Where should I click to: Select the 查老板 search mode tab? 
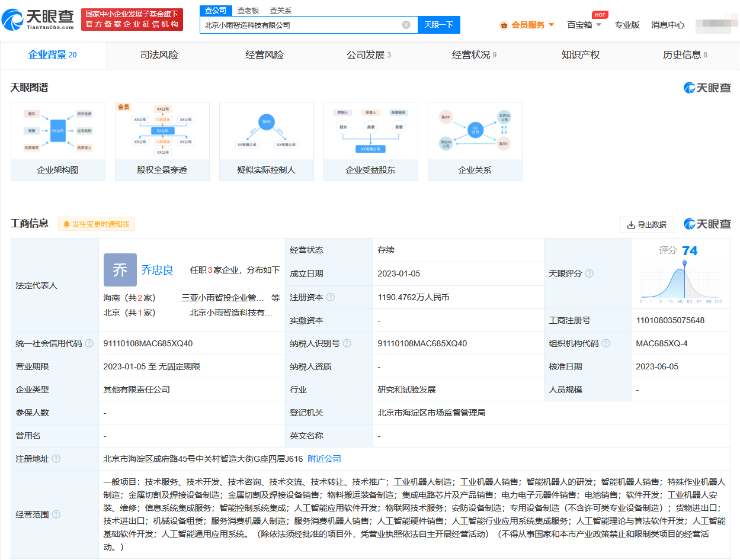point(248,11)
